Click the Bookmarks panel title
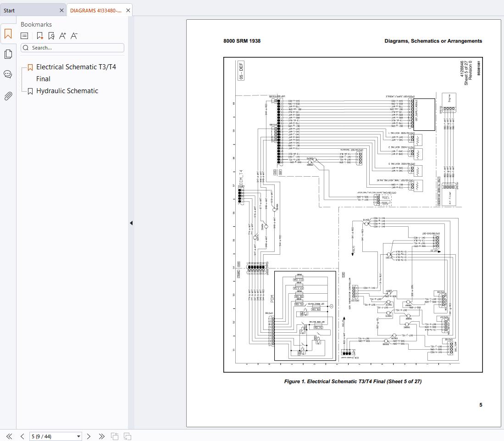Screen dimensions: 504x441 click(36, 24)
